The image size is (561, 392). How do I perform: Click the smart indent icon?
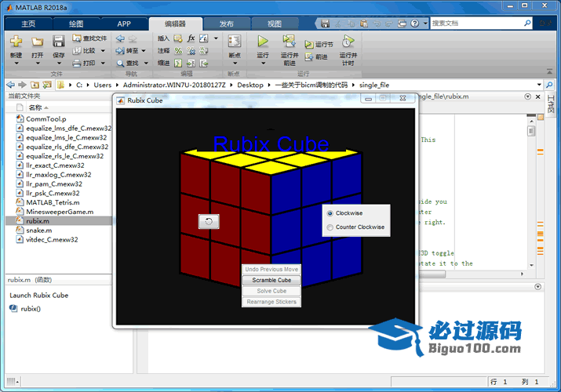[178, 64]
